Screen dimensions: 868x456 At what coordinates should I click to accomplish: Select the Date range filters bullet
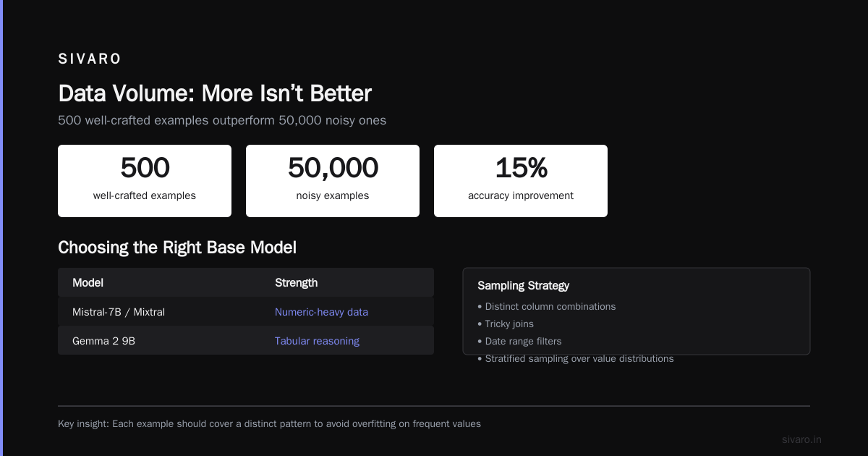pos(519,341)
